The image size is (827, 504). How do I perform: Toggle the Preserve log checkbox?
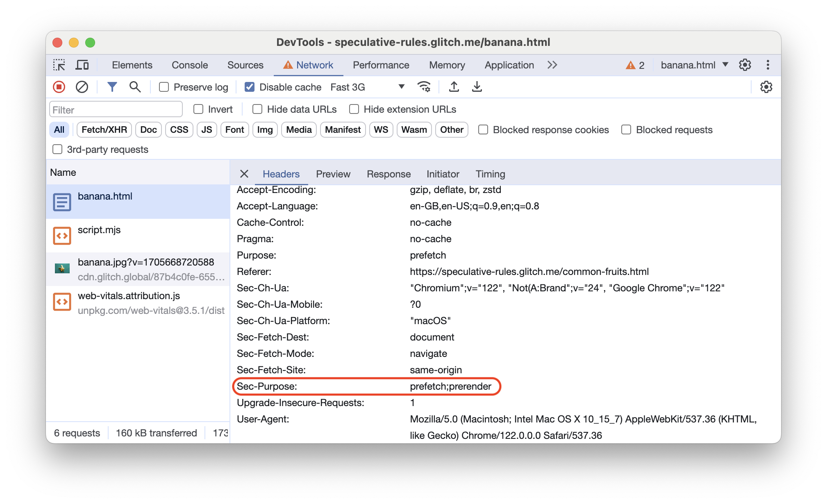[164, 87]
